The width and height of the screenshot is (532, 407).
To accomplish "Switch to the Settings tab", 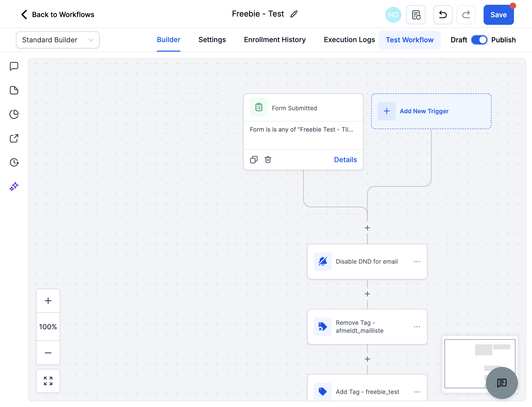I will [x=212, y=40].
